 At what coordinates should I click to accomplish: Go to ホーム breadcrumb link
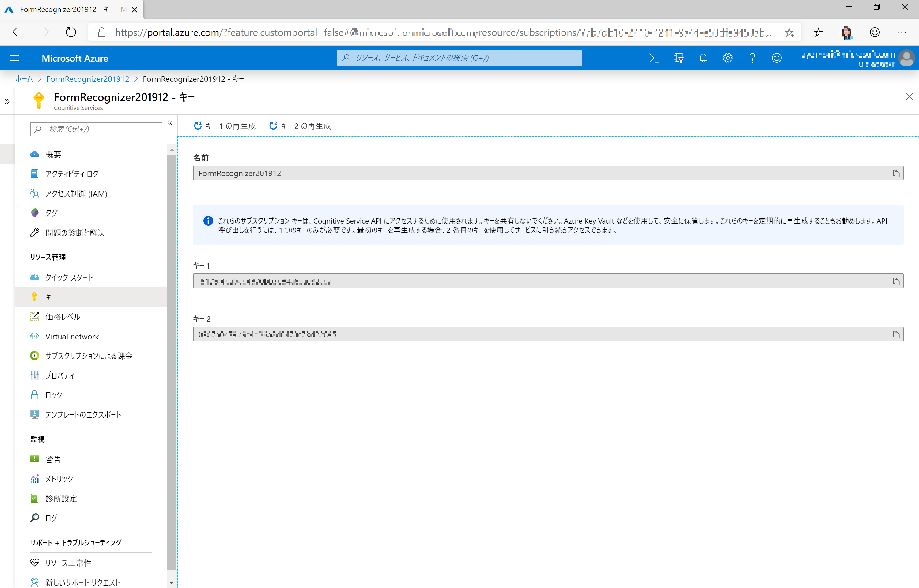[x=24, y=79]
